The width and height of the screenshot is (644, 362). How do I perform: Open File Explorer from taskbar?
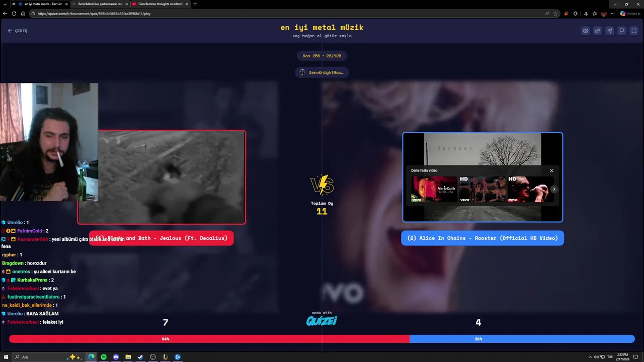tap(128, 357)
